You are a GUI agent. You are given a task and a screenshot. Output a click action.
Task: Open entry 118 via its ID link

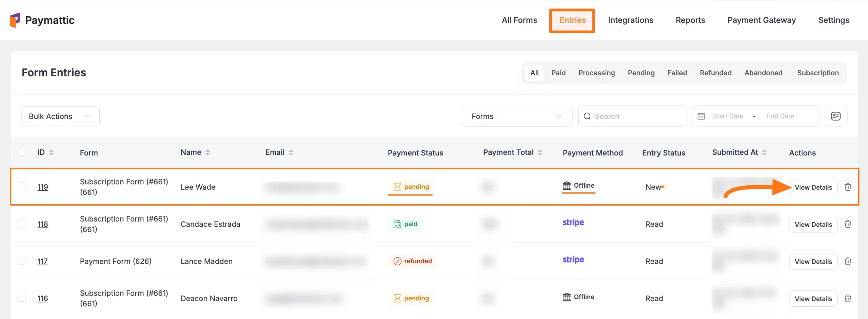43,224
